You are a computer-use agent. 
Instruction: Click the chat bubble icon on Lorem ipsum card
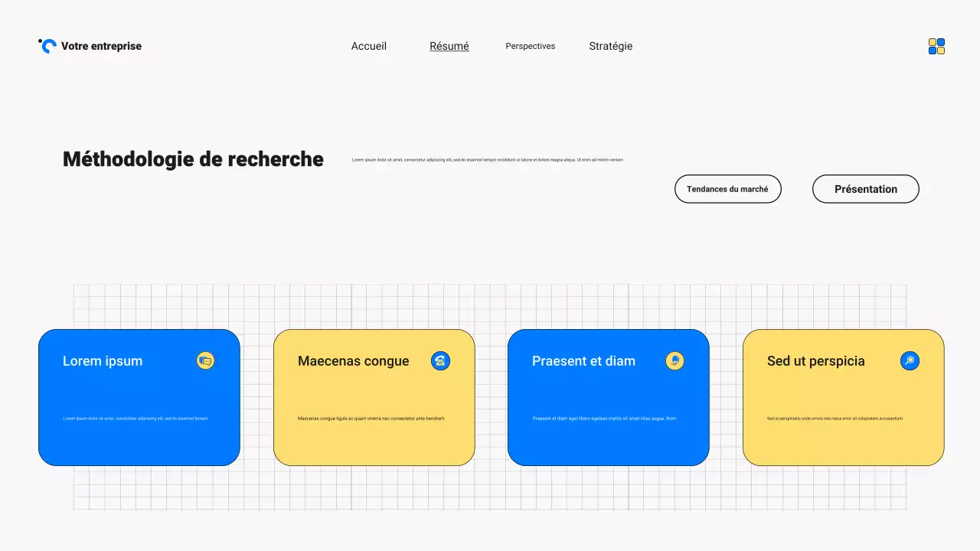click(x=205, y=360)
